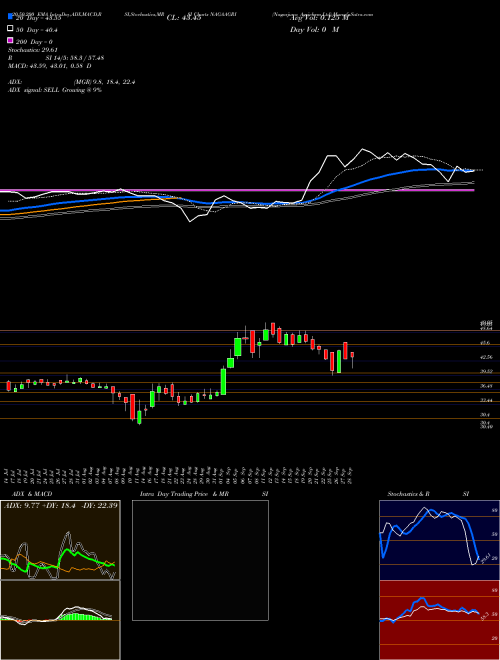Click the 'Avg Vol: 0.125 M' value
Screen dimensions: 500x660
[x=319, y=18]
